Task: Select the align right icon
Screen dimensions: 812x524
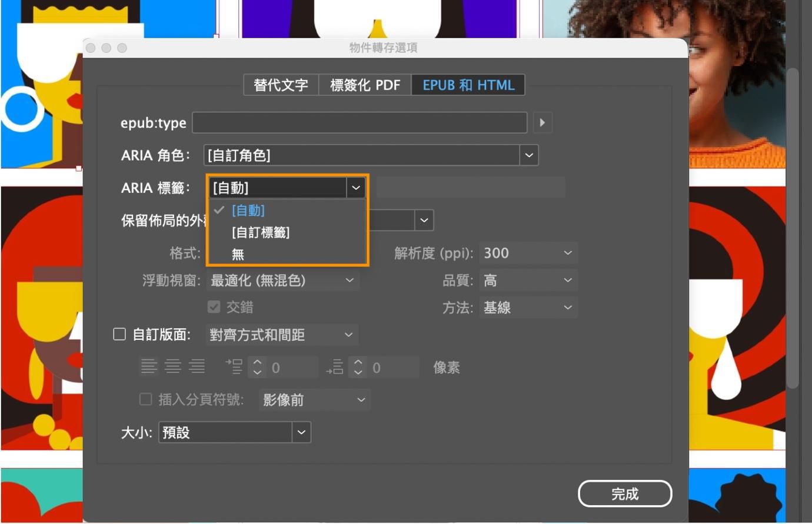Action: pyautogui.click(x=197, y=367)
